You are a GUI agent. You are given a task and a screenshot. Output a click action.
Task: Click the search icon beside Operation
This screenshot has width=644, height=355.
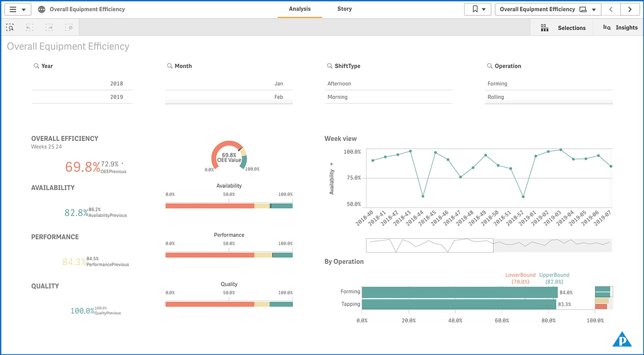click(491, 66)
